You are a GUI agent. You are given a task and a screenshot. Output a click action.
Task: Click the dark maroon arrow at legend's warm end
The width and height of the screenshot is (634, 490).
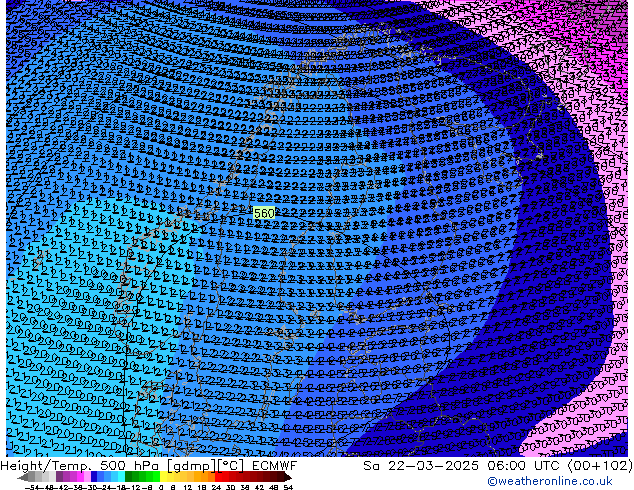pyautogui.click(x=288, y=477)
